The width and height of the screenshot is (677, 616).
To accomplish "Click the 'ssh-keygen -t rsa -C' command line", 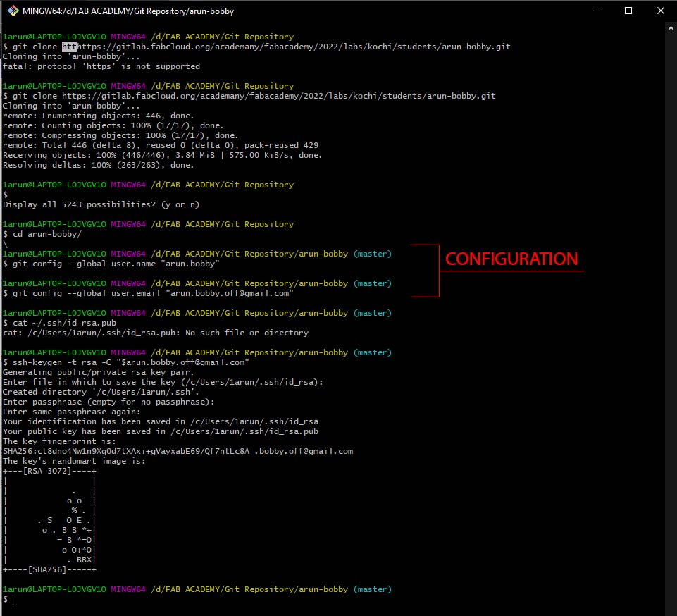I will [x=126, y=362].
